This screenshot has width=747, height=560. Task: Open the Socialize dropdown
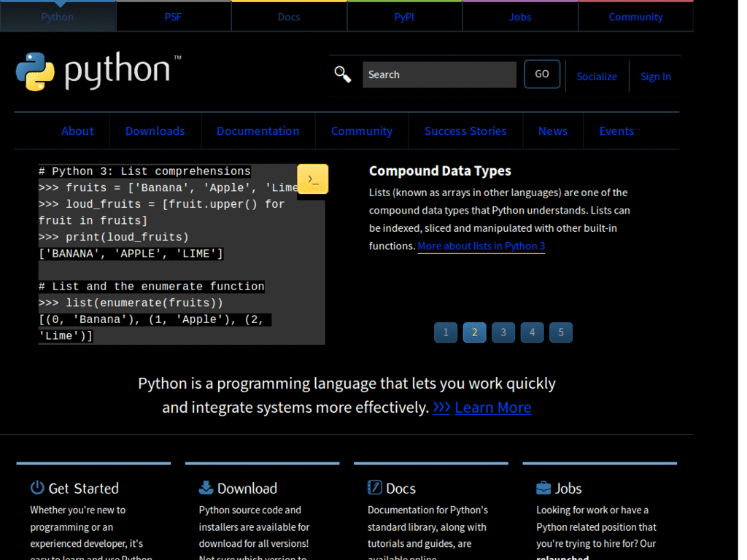(597, 76)
